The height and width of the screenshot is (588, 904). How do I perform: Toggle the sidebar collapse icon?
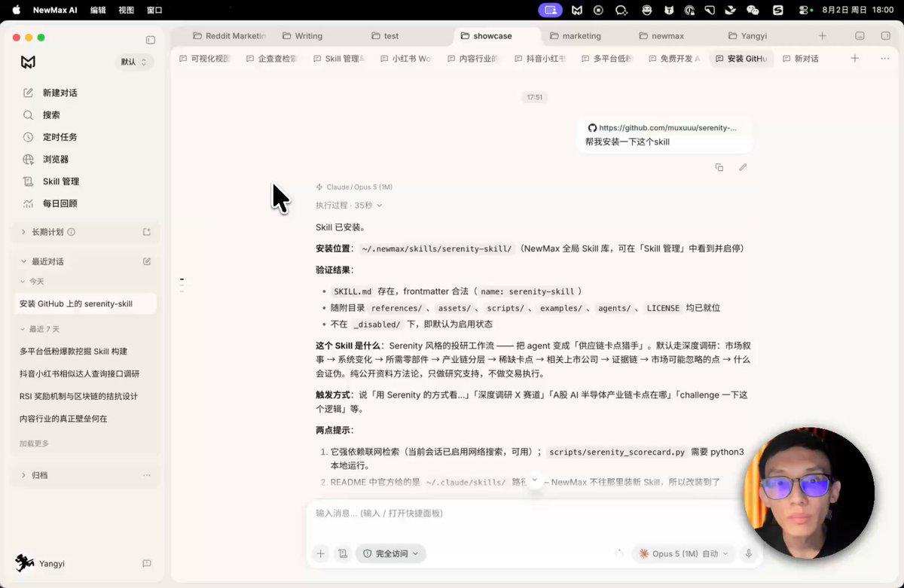(150, 40)
